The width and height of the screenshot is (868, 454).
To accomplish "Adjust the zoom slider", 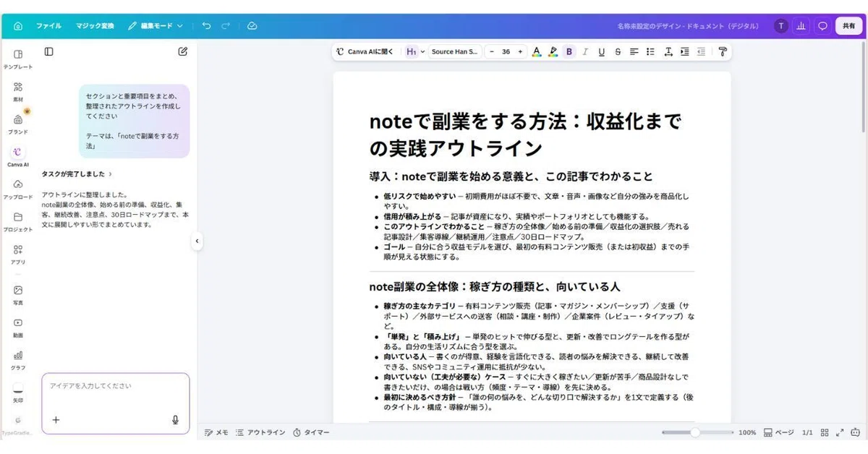I will coord(695,432).
